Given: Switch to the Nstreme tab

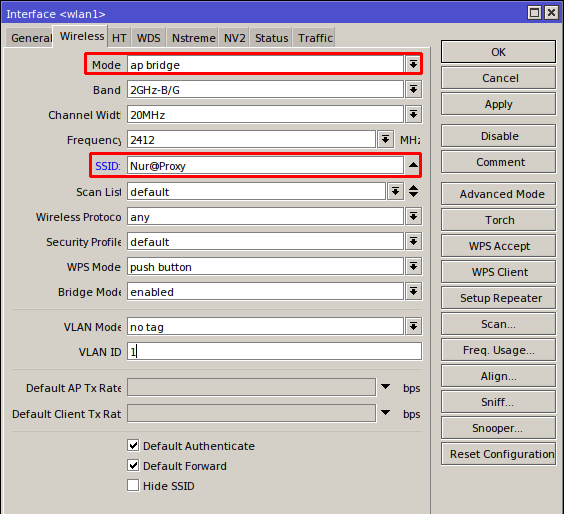Looking at the screenshot, I should point(193,38).
